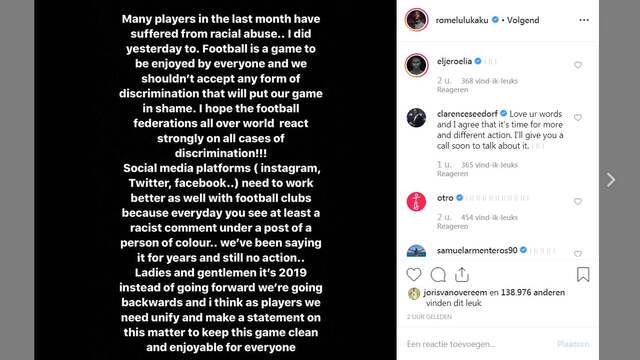Click Reageren under otro's comment

click(452, 226)
